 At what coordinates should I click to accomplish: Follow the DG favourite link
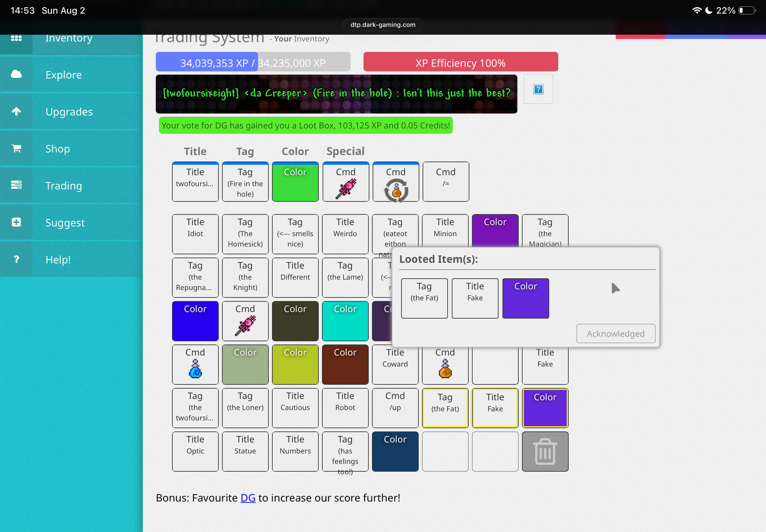click(x=248, y=498)
